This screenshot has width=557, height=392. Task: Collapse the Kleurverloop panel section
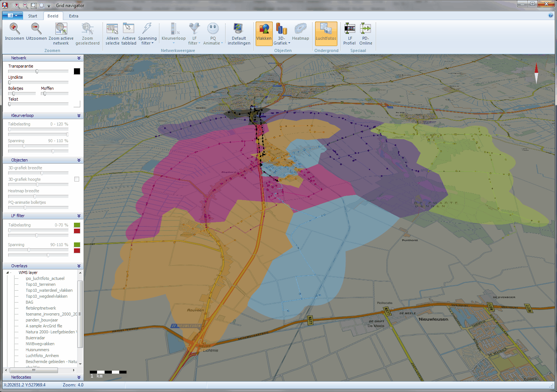pos(79,116)
